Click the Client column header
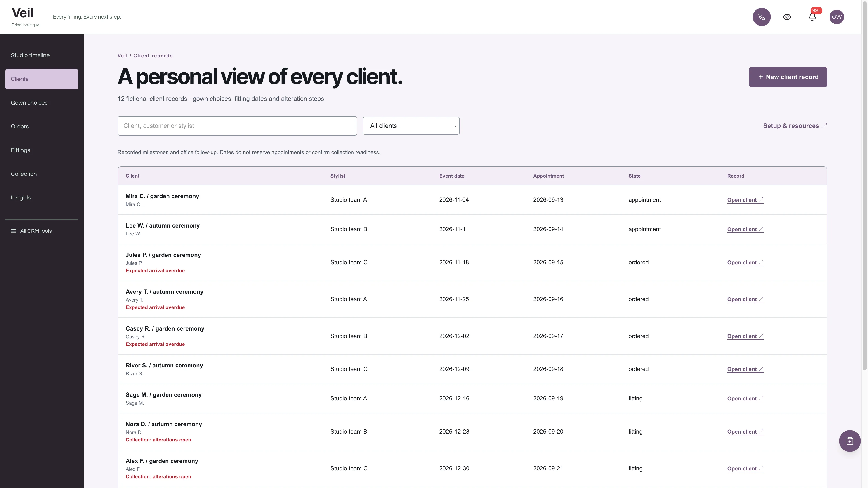 (132, 176)
